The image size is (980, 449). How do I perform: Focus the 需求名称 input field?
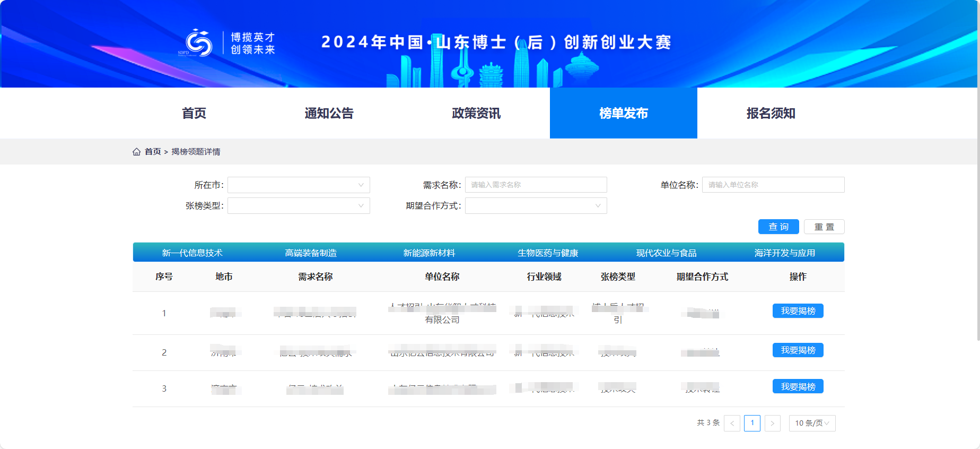coord(536,185)
